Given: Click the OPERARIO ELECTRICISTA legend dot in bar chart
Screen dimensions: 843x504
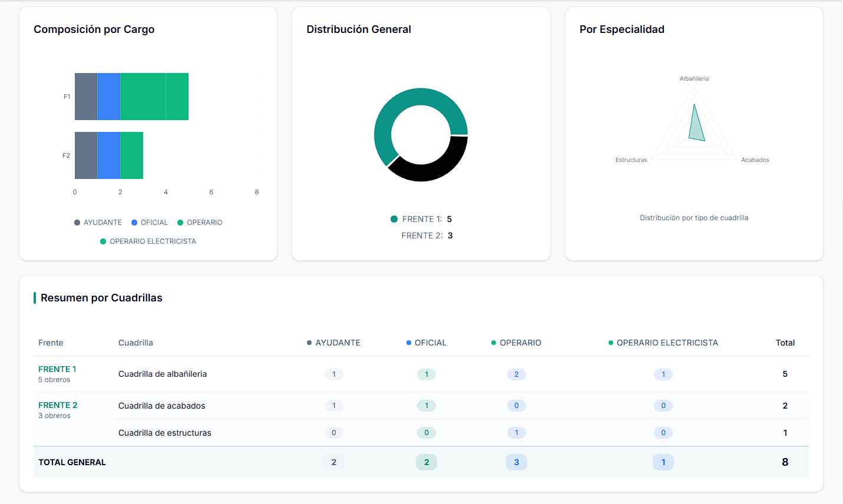Looking at the screenshot, I should pos(103,241).
